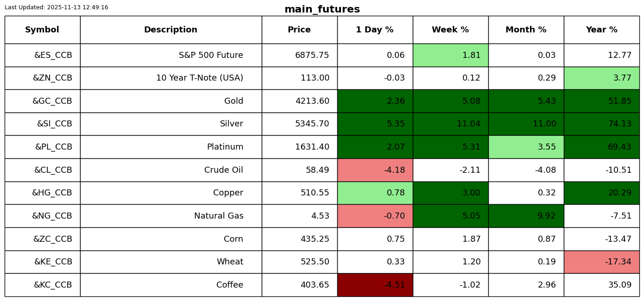The width and height of the screenshot is (644, 301).
Task: Select the Last Updated timestamp text
Action: [x=57, y=7]
